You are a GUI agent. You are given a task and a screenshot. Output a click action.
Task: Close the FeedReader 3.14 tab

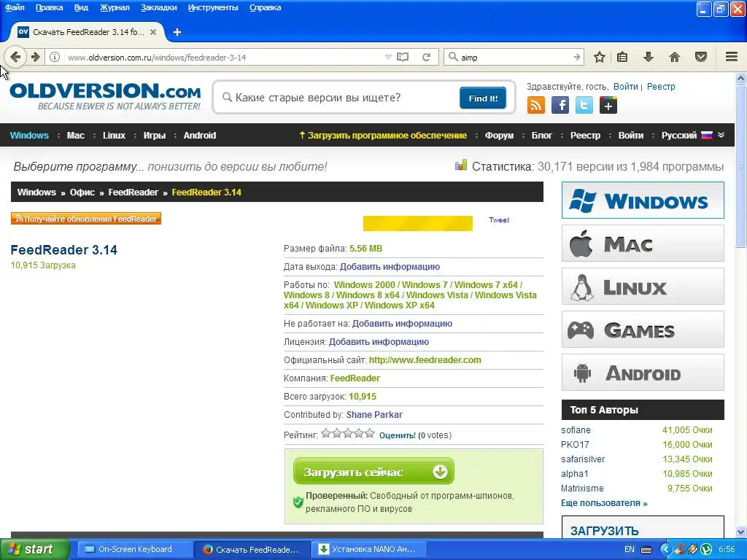153,32
